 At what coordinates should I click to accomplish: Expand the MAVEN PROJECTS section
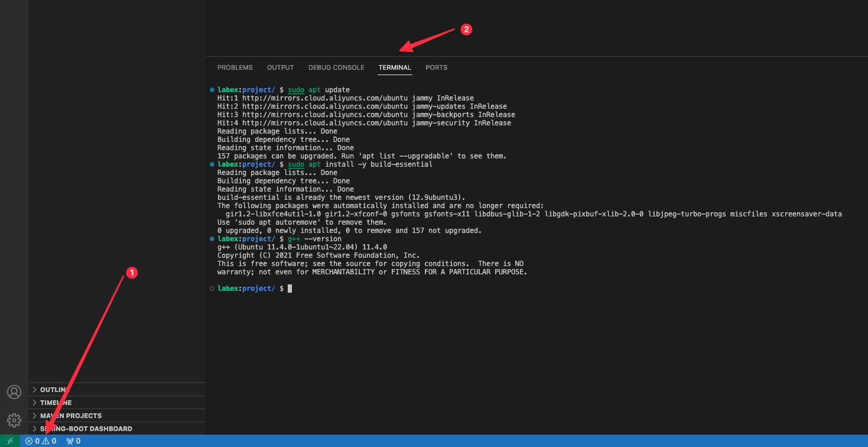pos(70,416)
